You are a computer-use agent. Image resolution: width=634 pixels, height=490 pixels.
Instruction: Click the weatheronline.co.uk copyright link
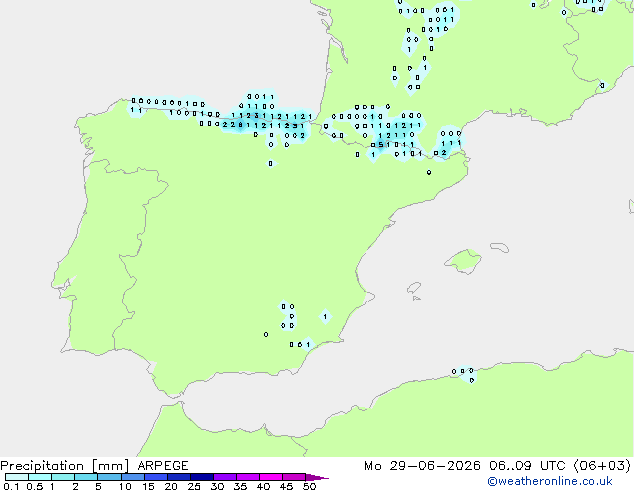pos(549,481)
